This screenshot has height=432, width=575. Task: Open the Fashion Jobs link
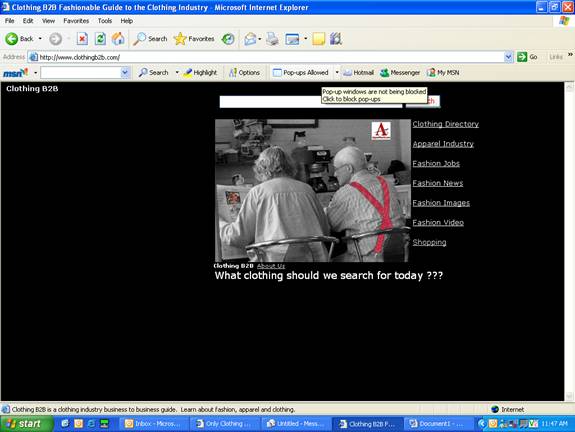[436, 164]
